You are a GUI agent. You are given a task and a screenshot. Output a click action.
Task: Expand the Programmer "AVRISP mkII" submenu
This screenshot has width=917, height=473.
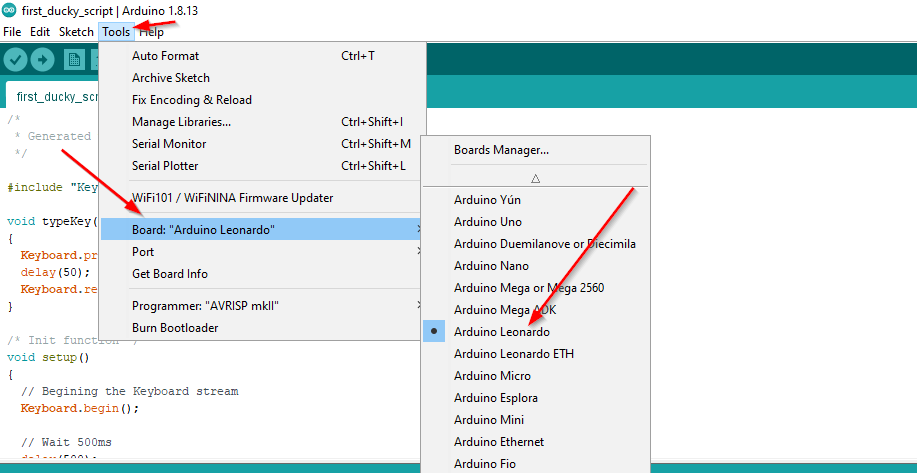click(x=263, y=306)
